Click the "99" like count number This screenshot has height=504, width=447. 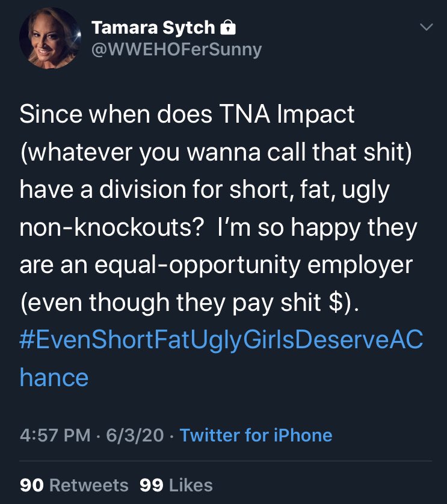point(151,485)
